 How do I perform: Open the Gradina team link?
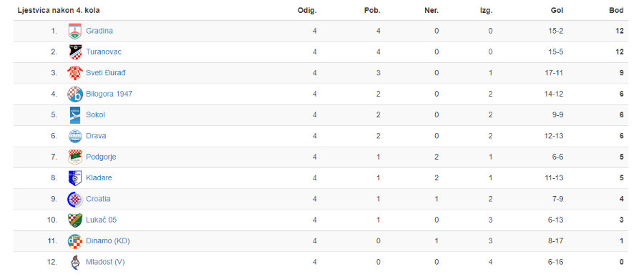click(99, 31)
